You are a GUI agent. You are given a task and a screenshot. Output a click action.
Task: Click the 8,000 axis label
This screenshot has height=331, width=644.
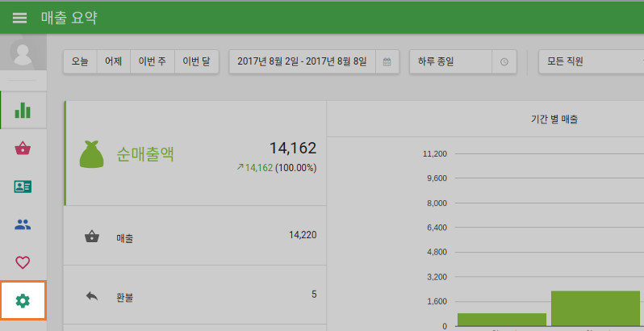pos(437,203)
